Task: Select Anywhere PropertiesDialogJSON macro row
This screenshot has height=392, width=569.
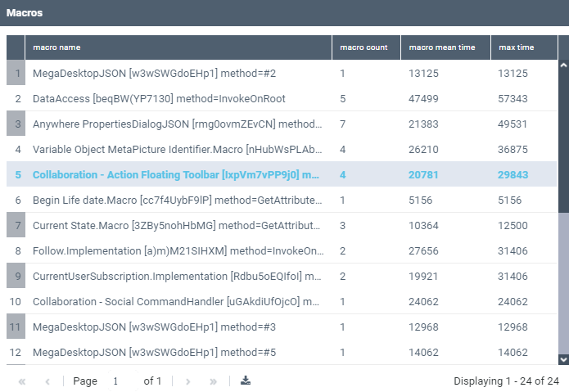Action: point(178,124)
